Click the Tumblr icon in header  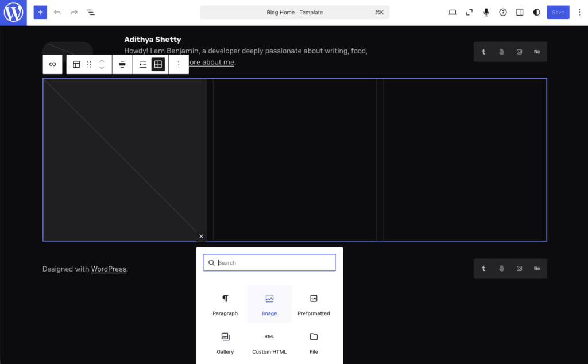coord(483,52)
